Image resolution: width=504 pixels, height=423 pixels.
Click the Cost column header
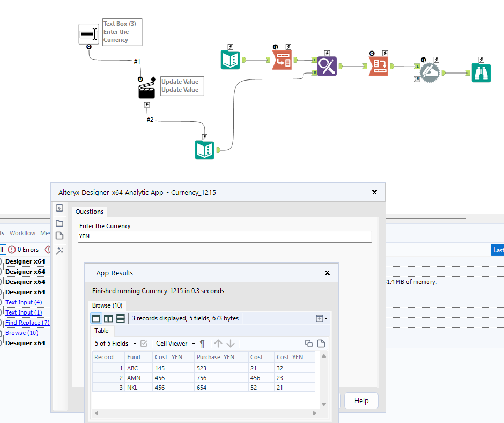coord(261,357)
